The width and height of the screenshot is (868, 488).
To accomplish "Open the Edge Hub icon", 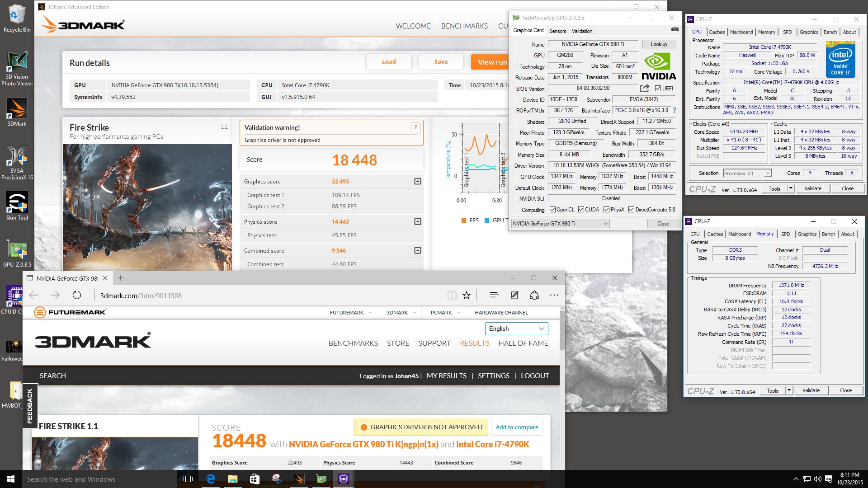I will click(x=494, y=295).
